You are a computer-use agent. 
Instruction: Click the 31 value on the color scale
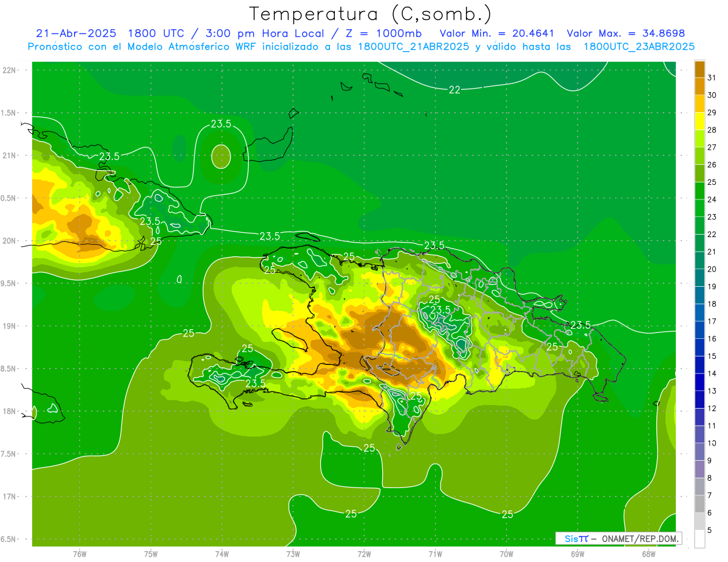(x=712, y=78)
